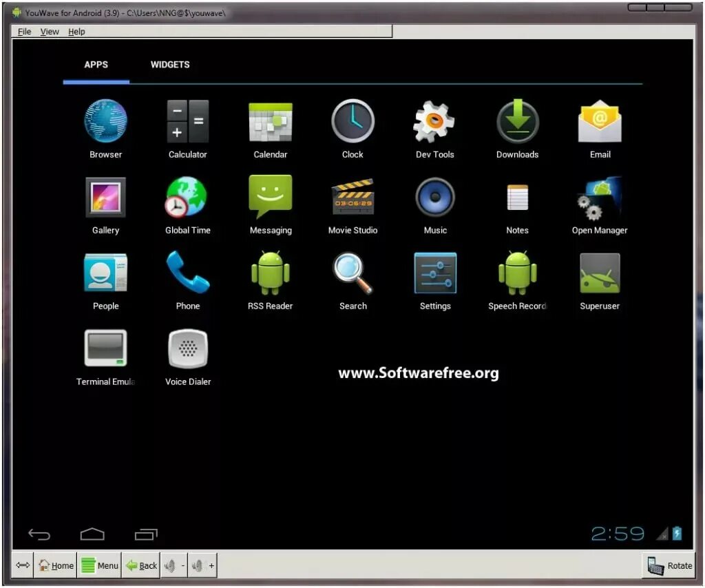
Task: Decrease volume with minus speaker button
Action: point(175,565)
